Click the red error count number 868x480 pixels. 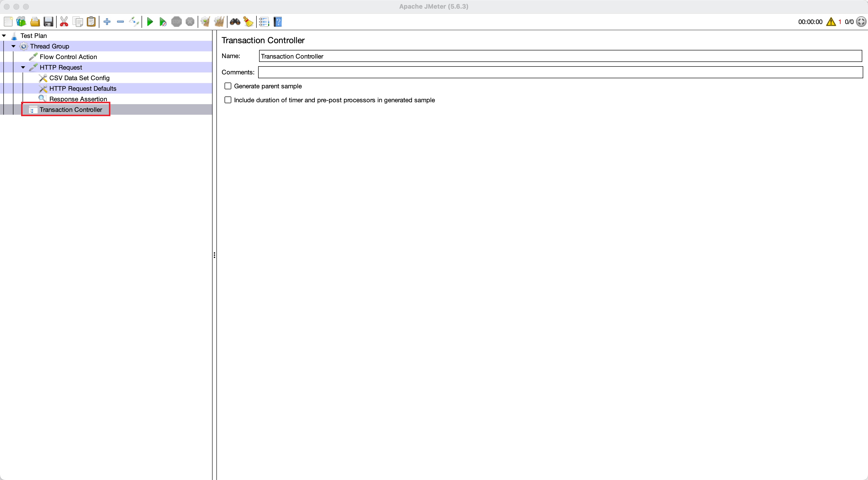pyautogui.click(x=840, y=22)
